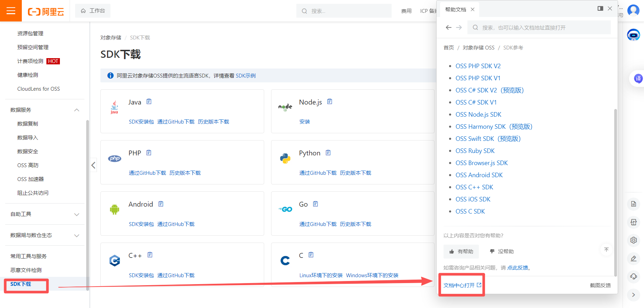Click C Windows环境下的安装 link
The height and width of the screenshot is (308, 644).
pos(372,275)
